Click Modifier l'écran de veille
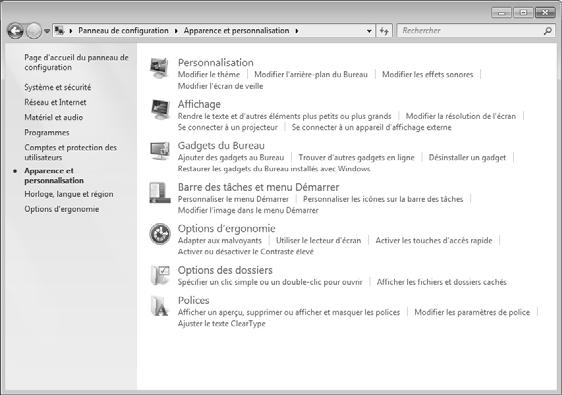 [220, 86]
